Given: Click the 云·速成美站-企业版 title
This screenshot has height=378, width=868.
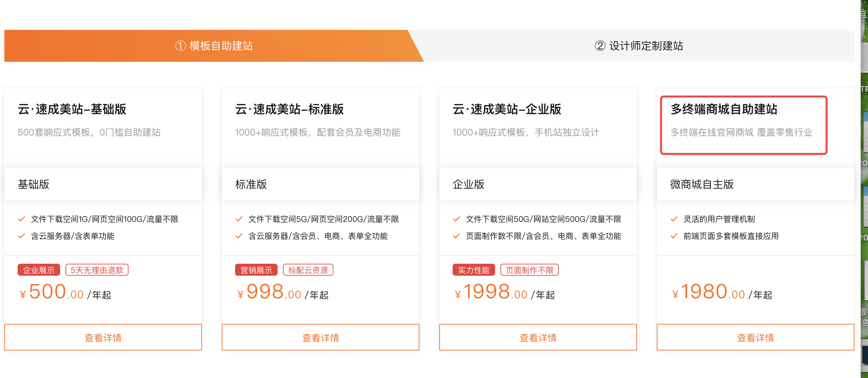Looking at the screenshot, I should (507, 109).
